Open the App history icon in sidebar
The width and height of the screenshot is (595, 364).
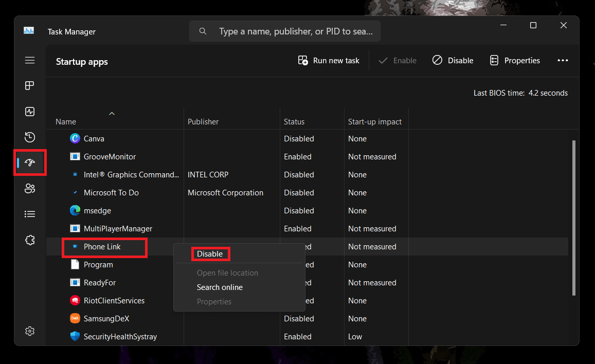[30, 137]
